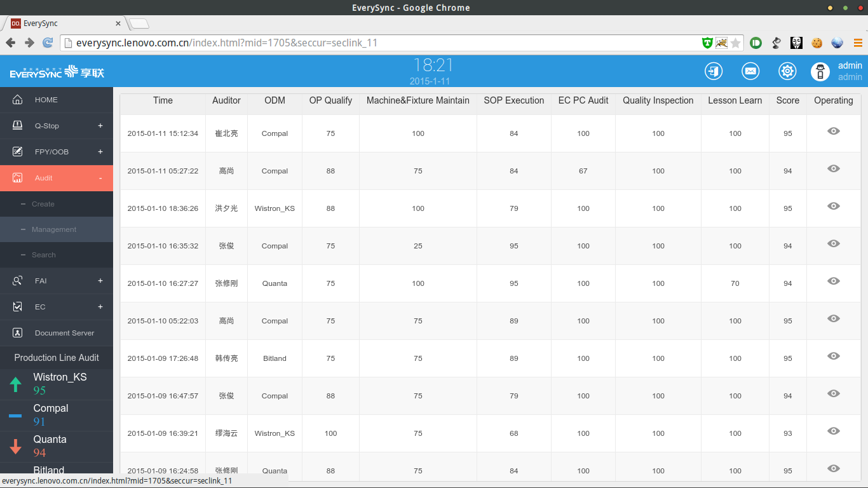The height and width of the screenshot is (488, 868).
Task: Click the cookie extension icon
Action: (x=817, y=43)
